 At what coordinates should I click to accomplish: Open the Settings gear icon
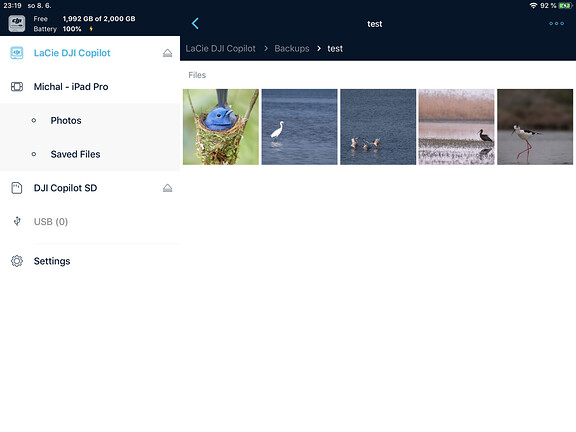pos(17,261)
